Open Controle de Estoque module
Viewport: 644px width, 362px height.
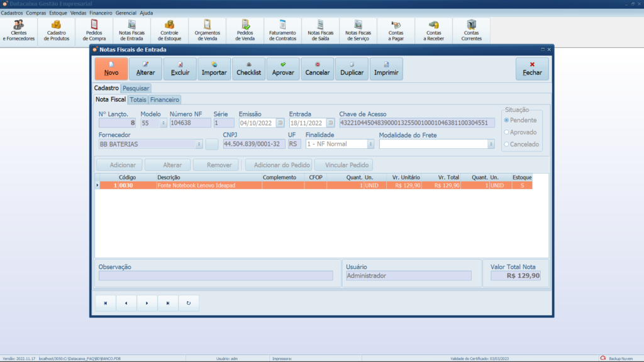169,30
